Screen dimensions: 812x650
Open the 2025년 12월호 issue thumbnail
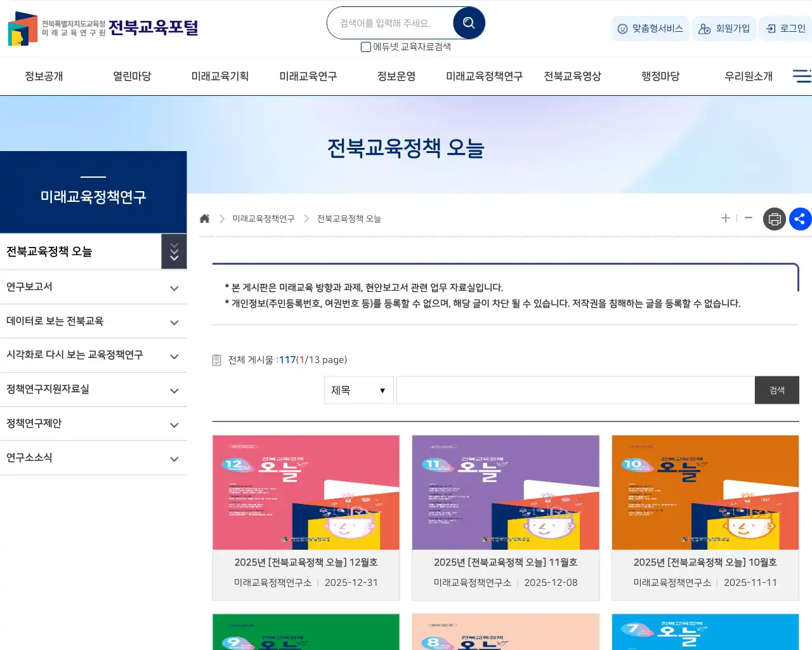306,493
